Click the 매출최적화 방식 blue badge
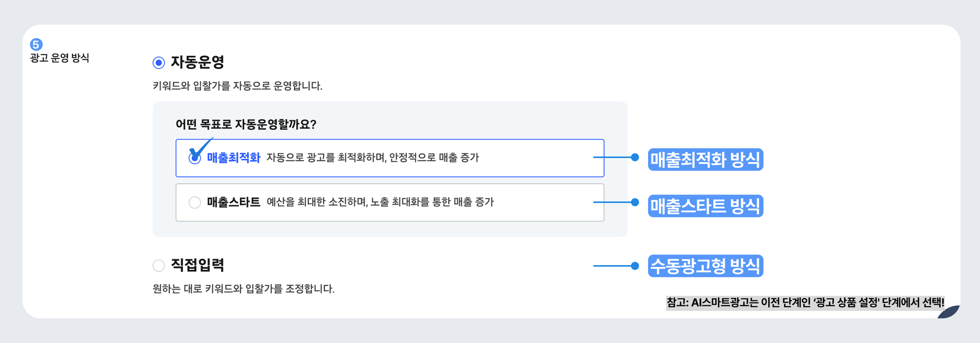The image size is (980, 343). (706, 158)
